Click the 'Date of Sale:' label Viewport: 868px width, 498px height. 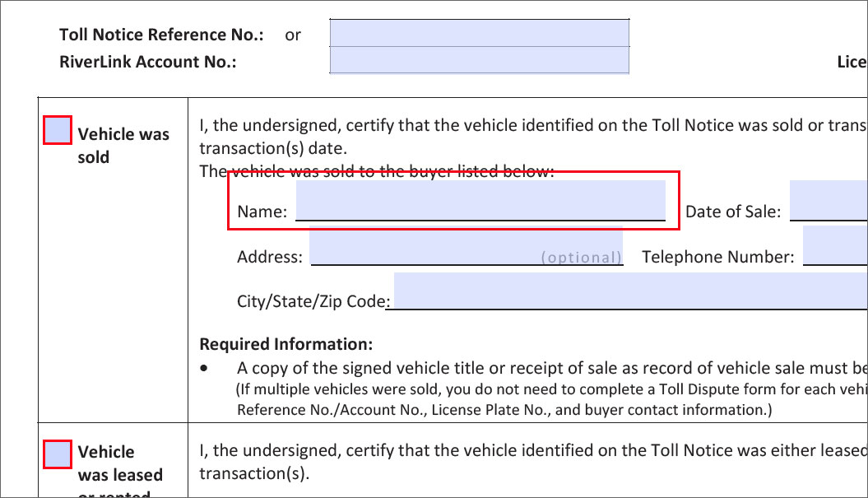[x=733, y=212]
